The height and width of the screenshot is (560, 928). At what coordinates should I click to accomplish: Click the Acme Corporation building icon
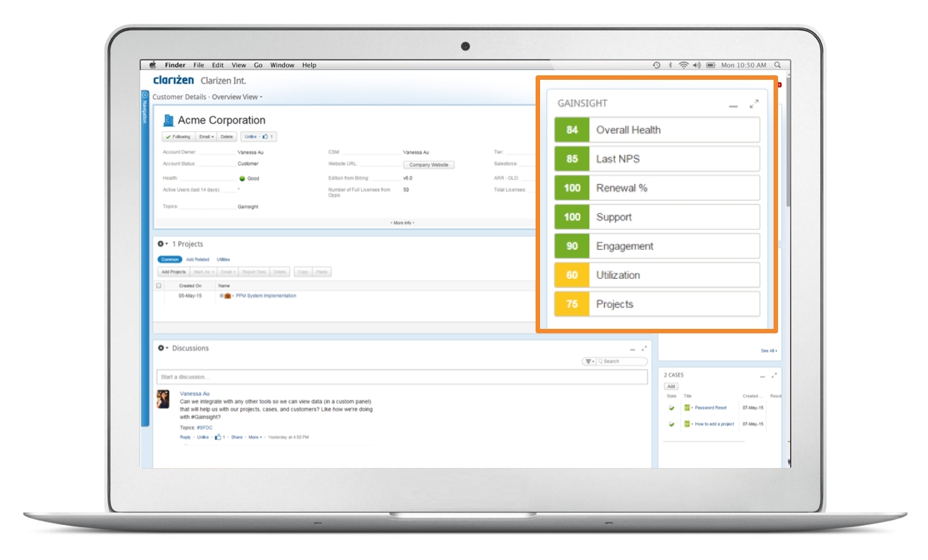click(169, 120)
